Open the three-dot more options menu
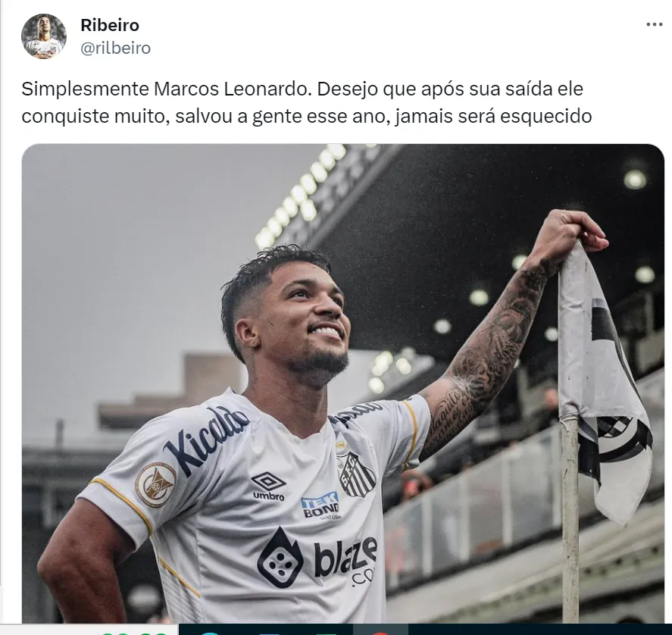 tap(654, 24)
